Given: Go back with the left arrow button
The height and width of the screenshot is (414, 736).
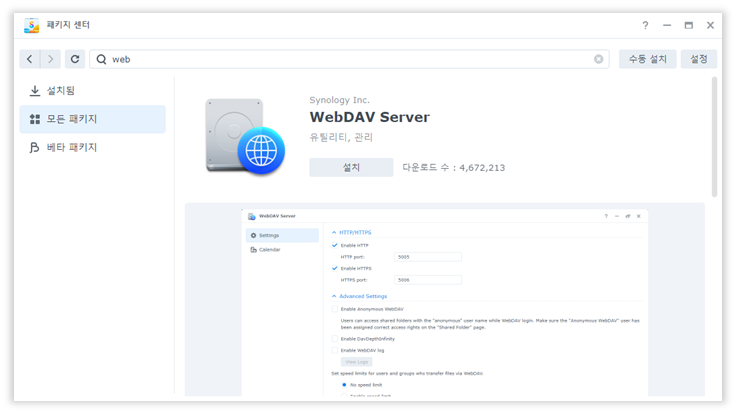Looking at the screenshot, I should pos(30,59).
